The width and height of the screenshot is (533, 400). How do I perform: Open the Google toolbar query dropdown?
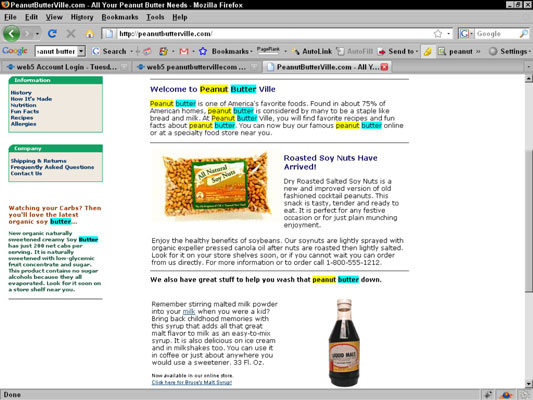[81, 51]
